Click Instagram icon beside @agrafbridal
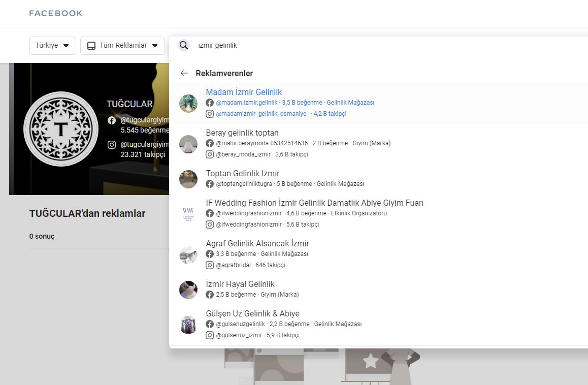588x385 pixels. click(210, 265)
